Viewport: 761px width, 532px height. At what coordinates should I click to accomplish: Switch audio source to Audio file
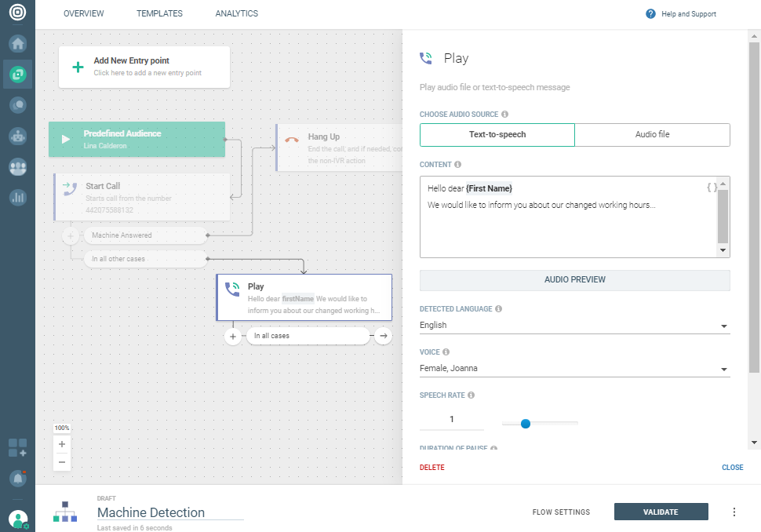pos(652,135)
